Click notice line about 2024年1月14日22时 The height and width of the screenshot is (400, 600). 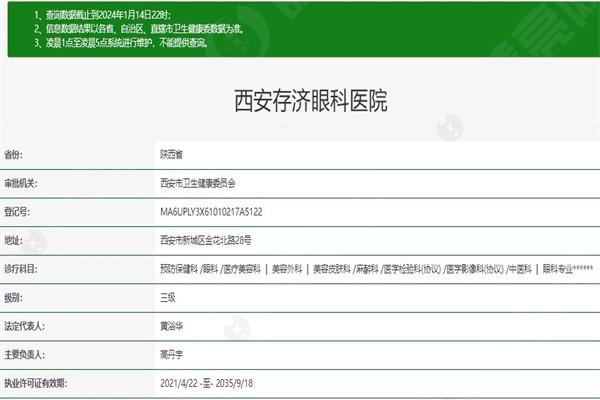[x=103, y=15]
